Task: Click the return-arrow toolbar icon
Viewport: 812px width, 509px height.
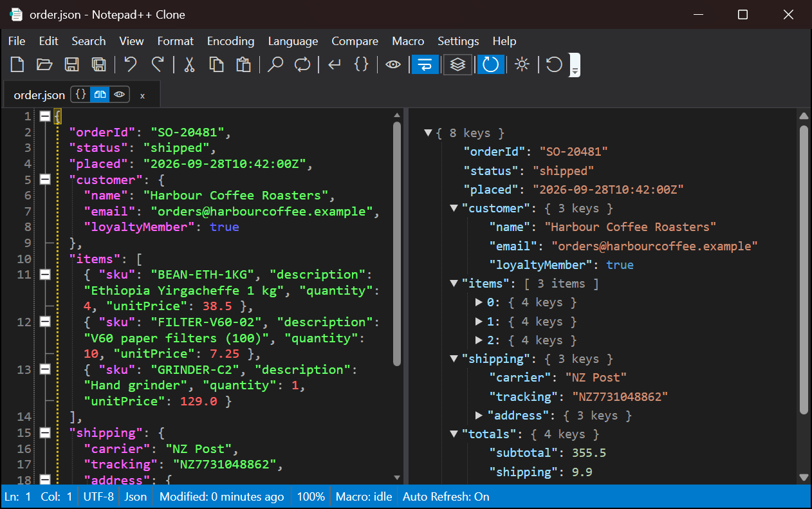Action: [x=335, y=64]
